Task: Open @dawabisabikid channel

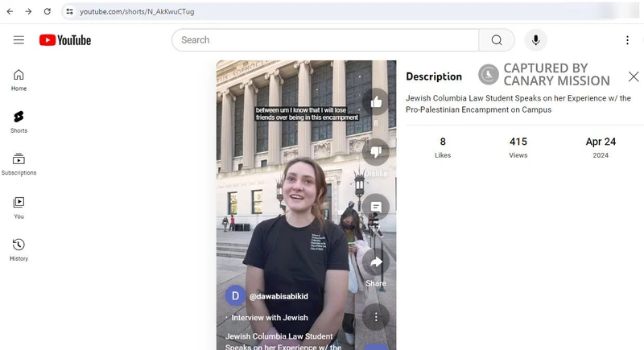Action: click(x=279, y=296)
